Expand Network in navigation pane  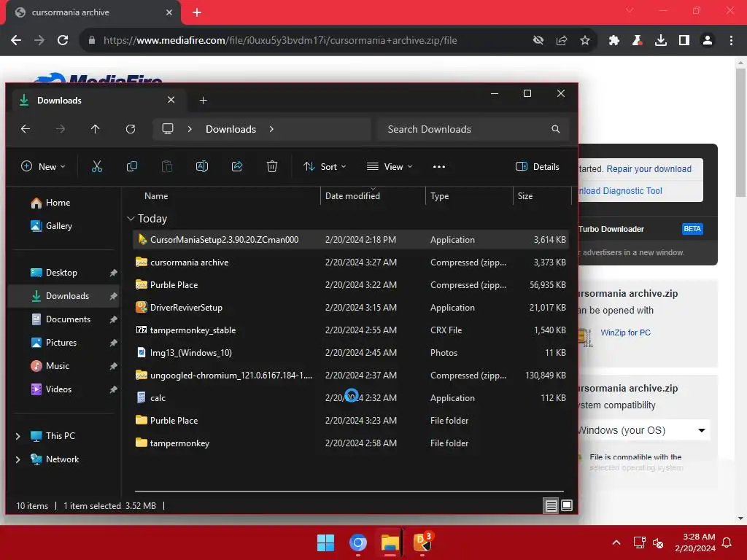click(18, 459)
